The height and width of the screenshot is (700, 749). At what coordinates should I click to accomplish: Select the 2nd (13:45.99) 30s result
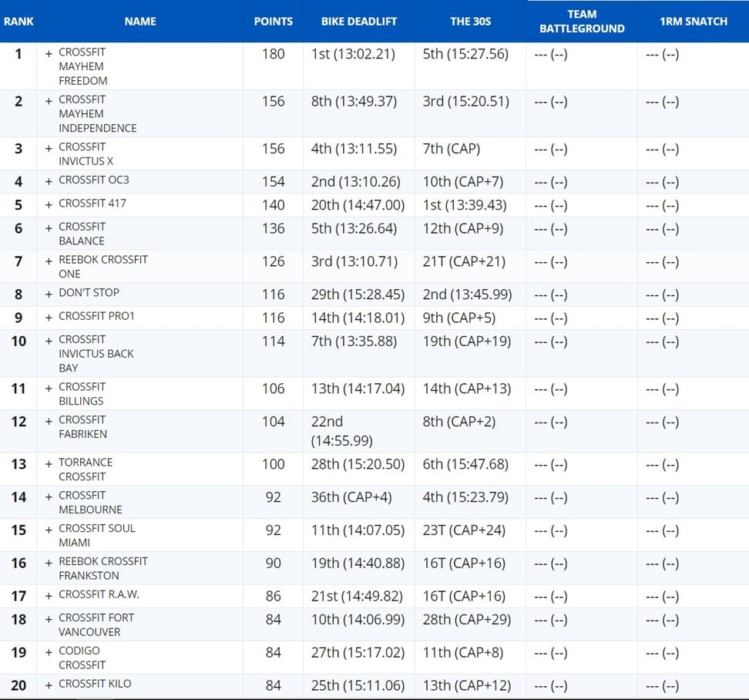[467, 294]
